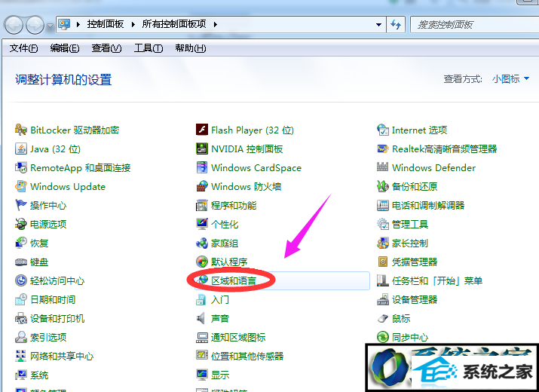This screenshot has width=539, height=392.
Task: Click the 搜索控制面板 search field
Action: tap(474, 24)
